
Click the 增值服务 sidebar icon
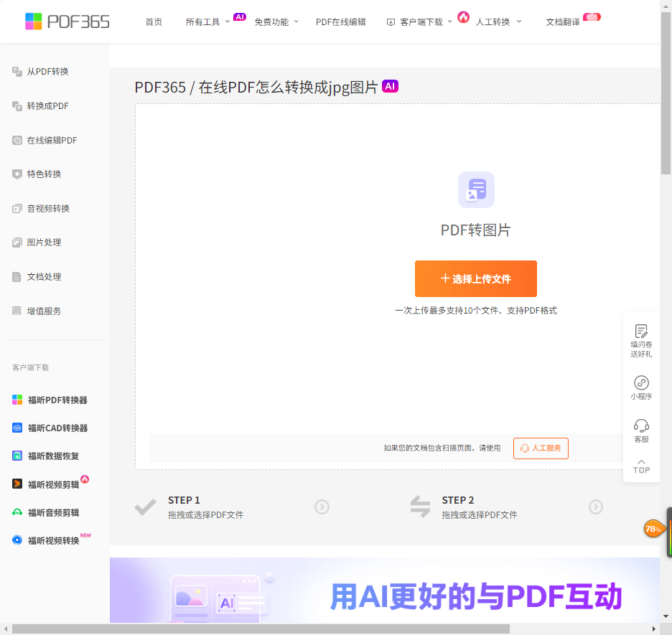[17, 311]
